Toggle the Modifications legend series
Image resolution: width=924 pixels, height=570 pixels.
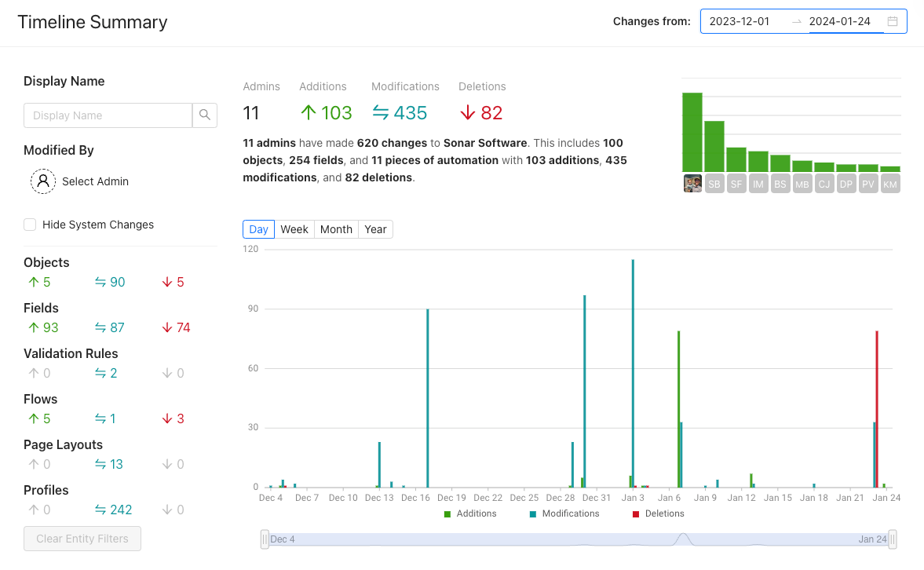pyautogui.click(x=564, y=513)
